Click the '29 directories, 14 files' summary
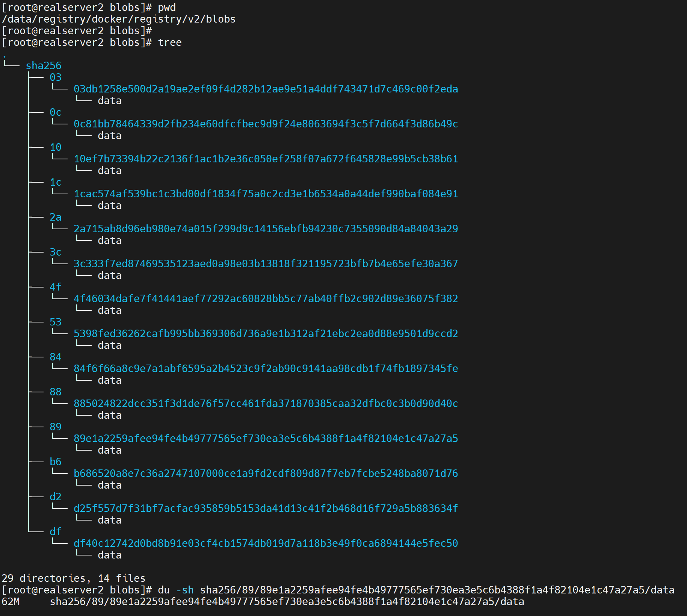Screen dimensions: 687x616 (x=73, y=578)
